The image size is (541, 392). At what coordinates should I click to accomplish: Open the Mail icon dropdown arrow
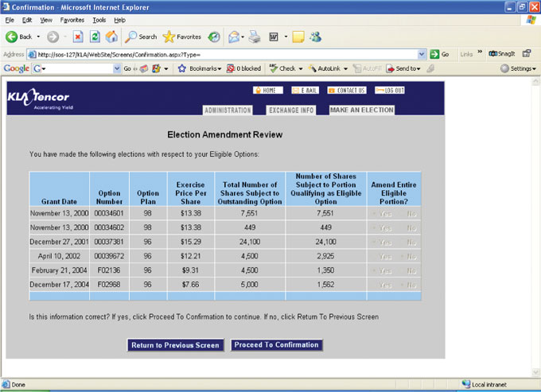243,37
